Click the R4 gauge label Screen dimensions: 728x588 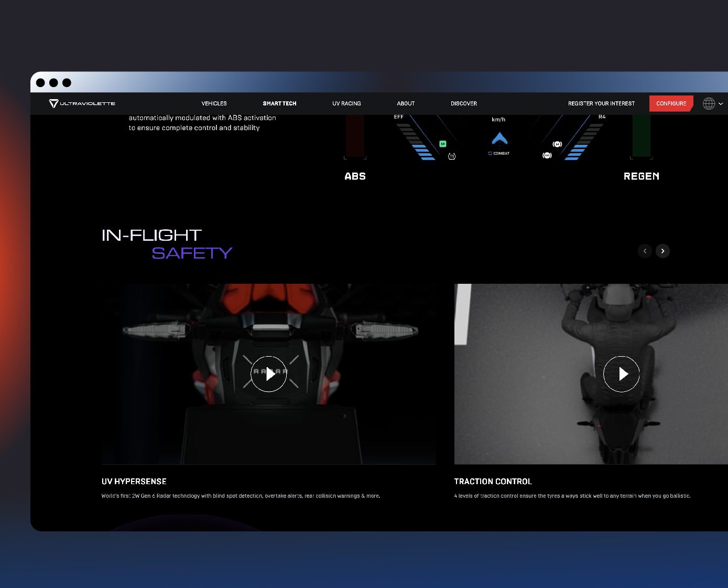(x=602, y=117)
